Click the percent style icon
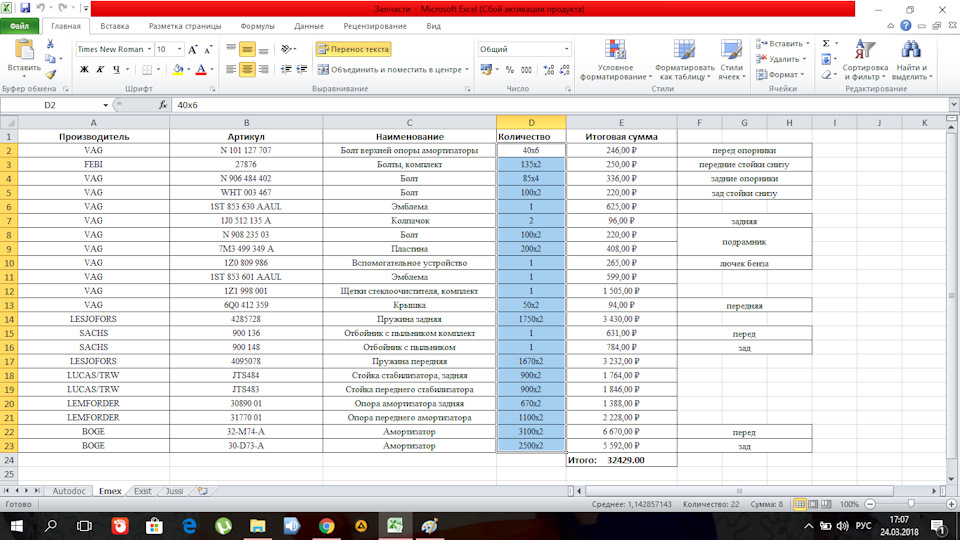 click(x=509, y=70)
